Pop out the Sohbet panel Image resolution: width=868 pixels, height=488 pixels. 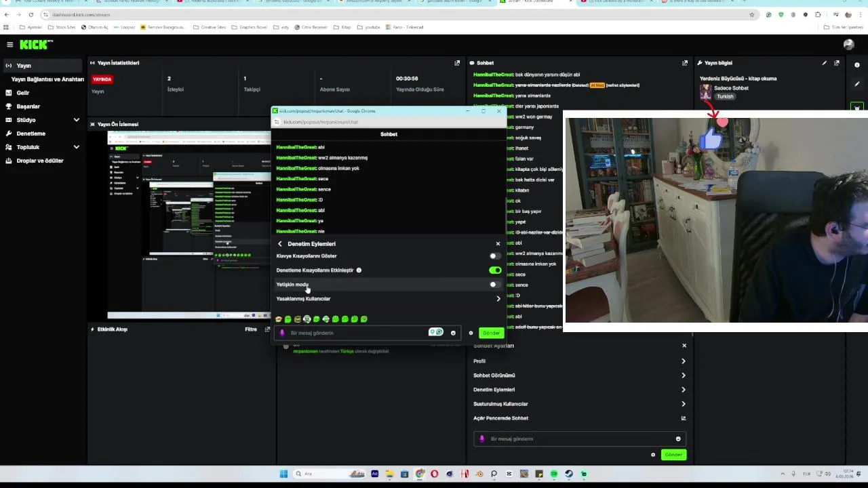coord(685,63)
